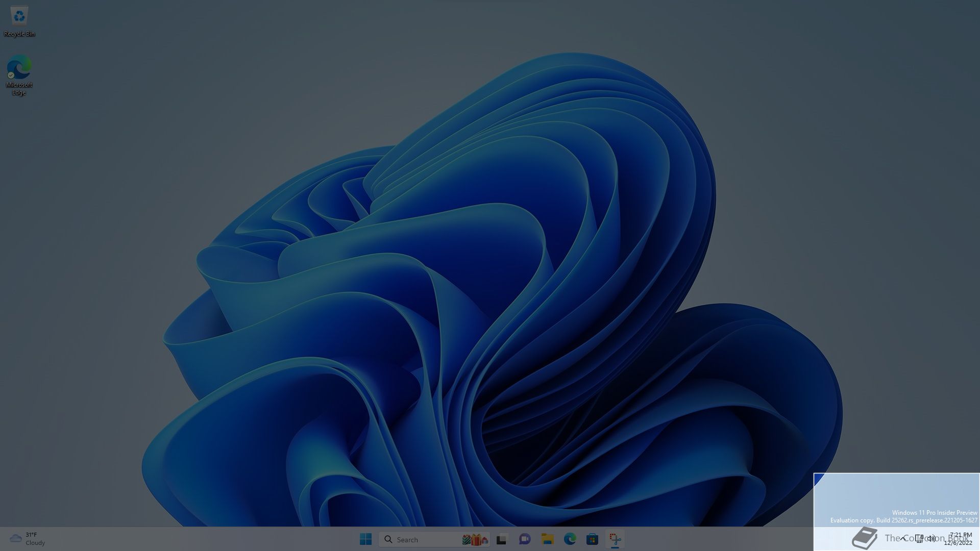This screenshot has width=980, height=551.
Task: Open the clock showing 7:21 PM 12/6/2022
Action: (958, 539)
